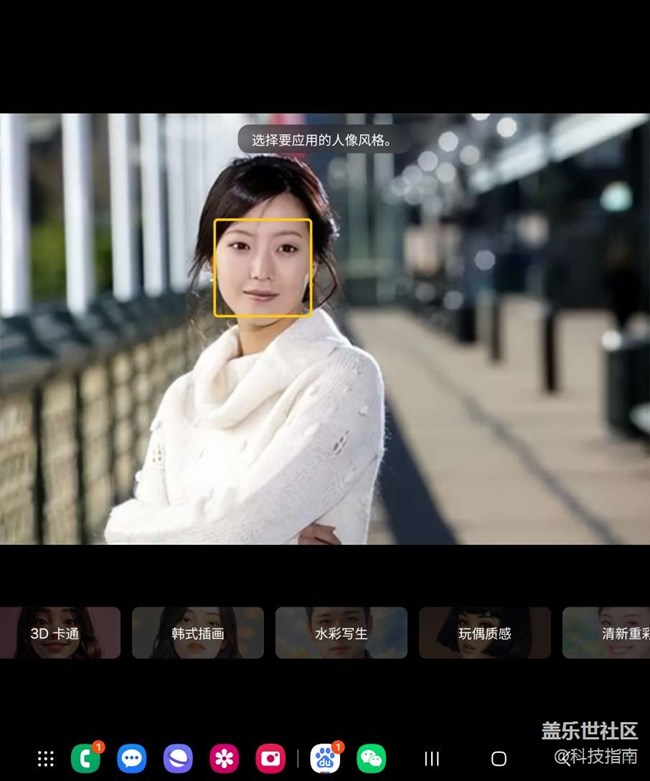Image resolution: width=650 pixels, height=781 pixels.
Task: Tap the yellow face detection box
Action: pos(263,268)
